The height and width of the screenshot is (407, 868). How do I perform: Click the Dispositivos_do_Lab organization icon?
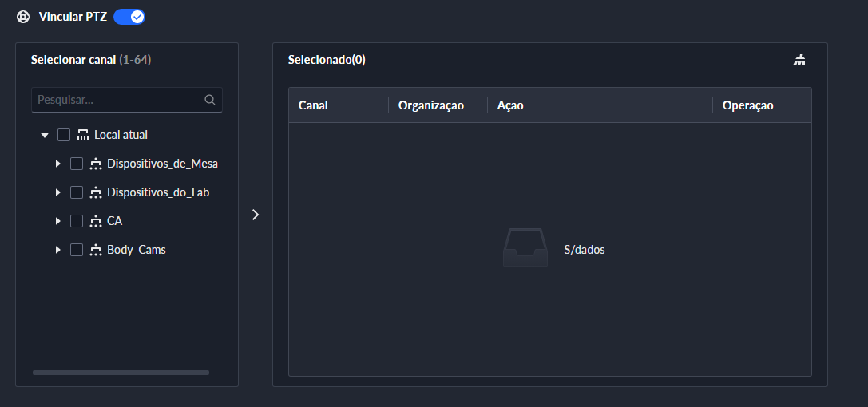[x=96, y=192]
